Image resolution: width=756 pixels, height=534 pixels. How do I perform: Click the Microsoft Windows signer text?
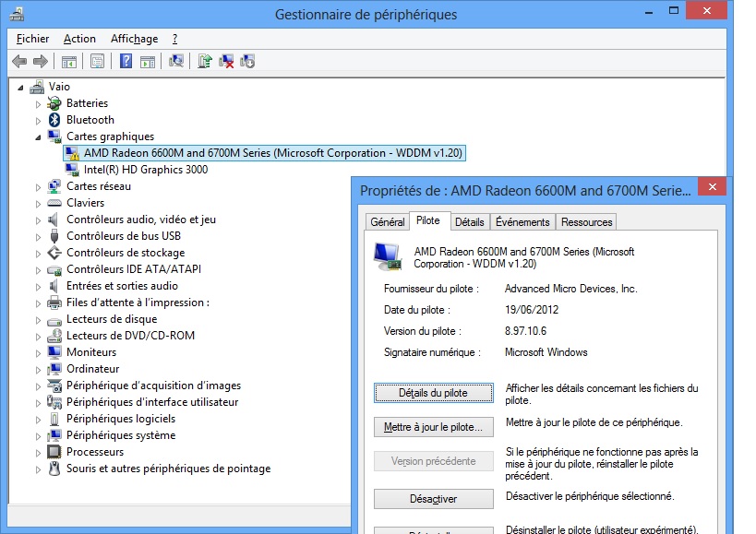click(546, 352)
